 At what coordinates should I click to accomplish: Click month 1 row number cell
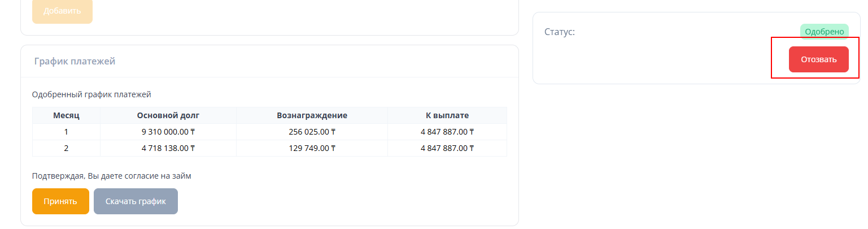point(67,132)
